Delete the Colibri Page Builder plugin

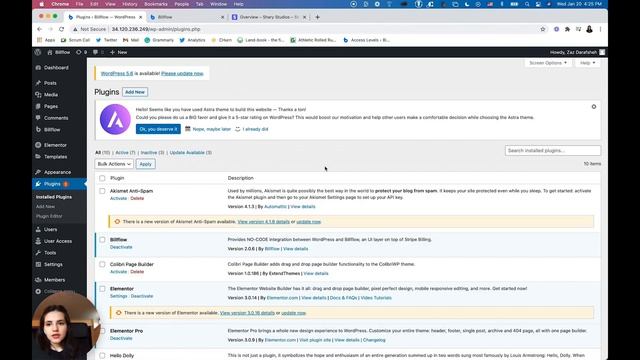pos(137,272)
